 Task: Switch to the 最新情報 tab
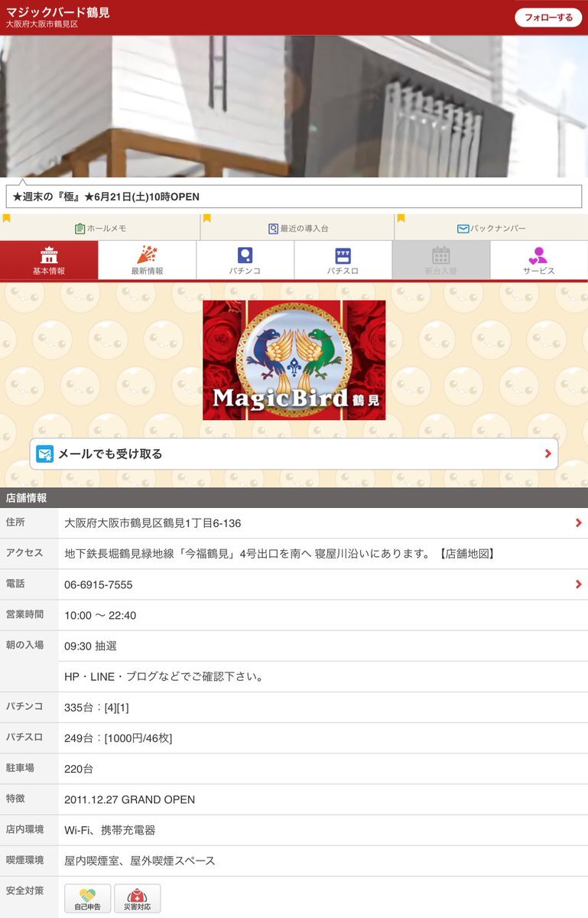click(147, 260)
